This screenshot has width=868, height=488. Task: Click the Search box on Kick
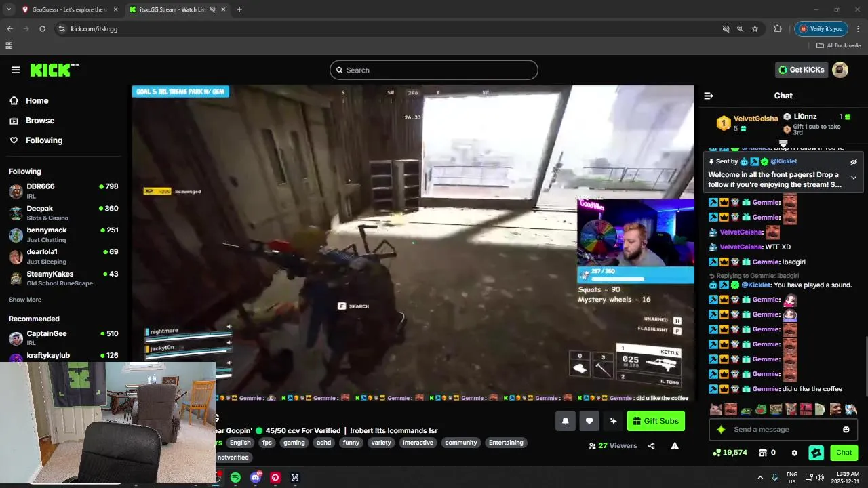coord(434,70)
